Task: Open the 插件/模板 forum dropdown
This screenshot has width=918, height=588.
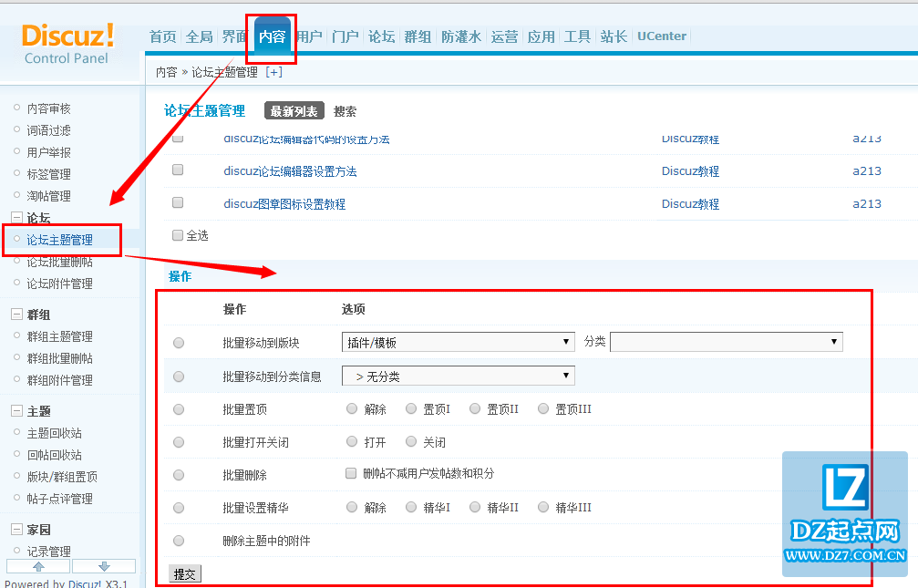Action: point(458,342)
